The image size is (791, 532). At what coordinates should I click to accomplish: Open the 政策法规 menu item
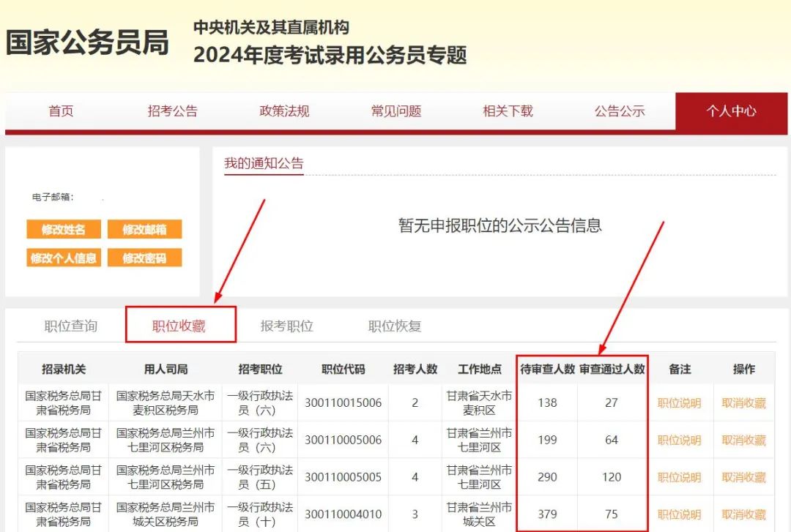[284, 111]
